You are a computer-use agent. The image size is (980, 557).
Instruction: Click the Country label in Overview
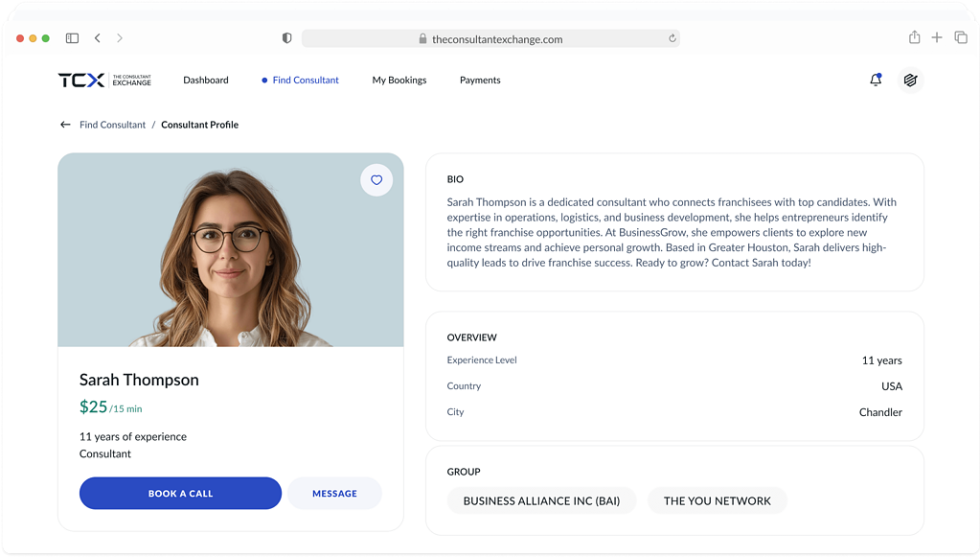464,386
